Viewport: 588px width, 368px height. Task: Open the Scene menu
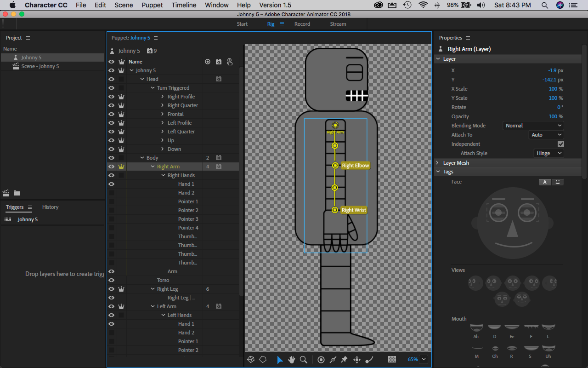click(124, 5)
